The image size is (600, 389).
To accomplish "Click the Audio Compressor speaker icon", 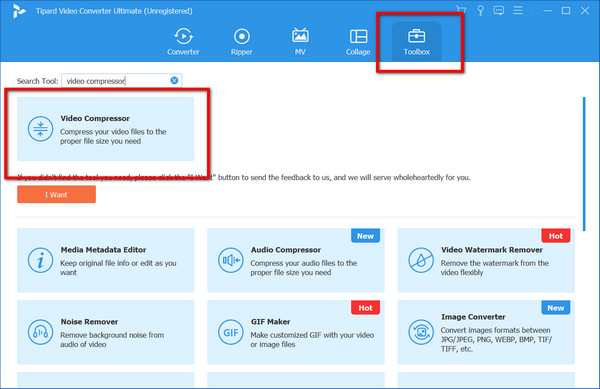I will (231, 260).
